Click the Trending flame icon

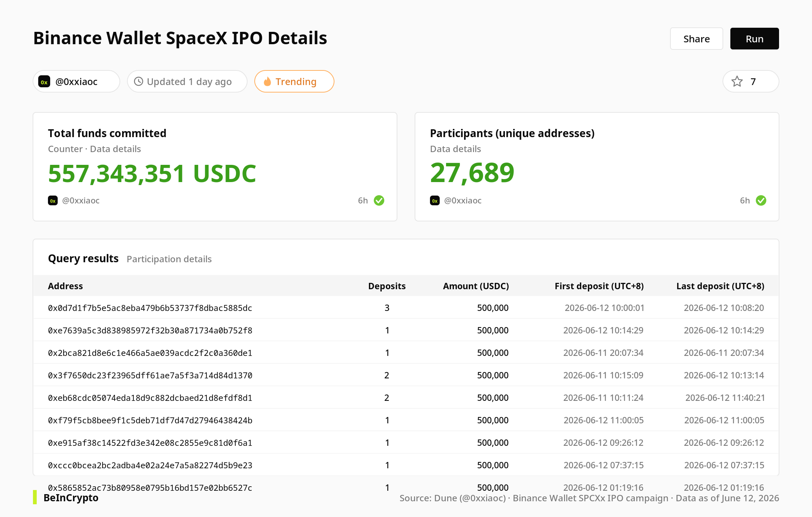[x=267, y=81]
